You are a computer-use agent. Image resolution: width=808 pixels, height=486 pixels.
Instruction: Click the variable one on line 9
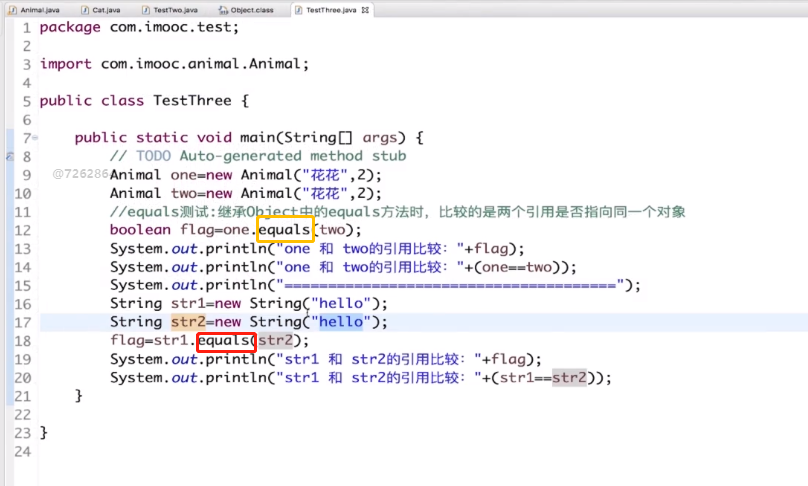[x=183, y=175]
